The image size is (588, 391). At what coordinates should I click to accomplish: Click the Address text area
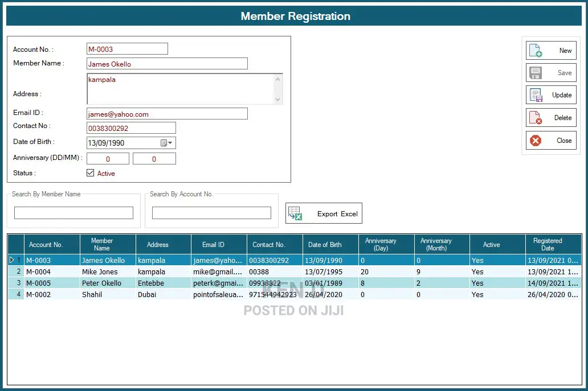[x=181, y=89]
